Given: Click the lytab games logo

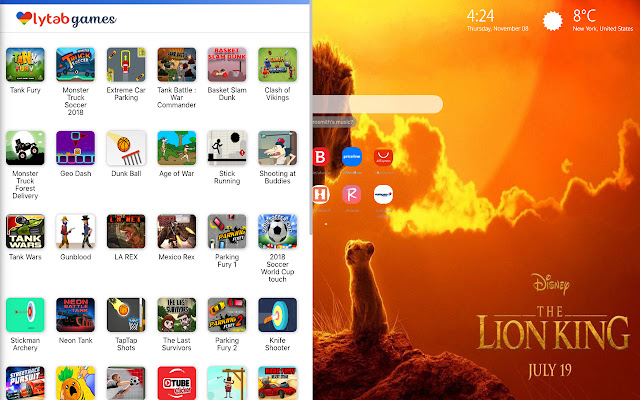Looking at the screenshot, I should coord(66,19).
